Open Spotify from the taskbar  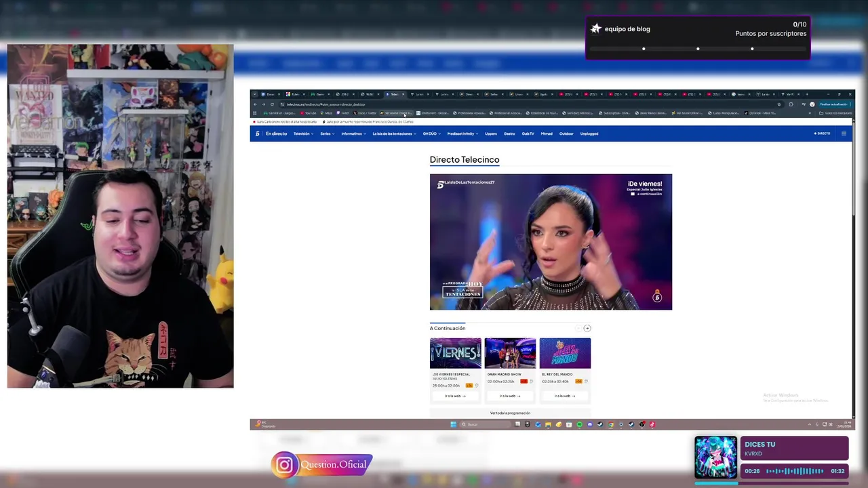click(579, 424)
